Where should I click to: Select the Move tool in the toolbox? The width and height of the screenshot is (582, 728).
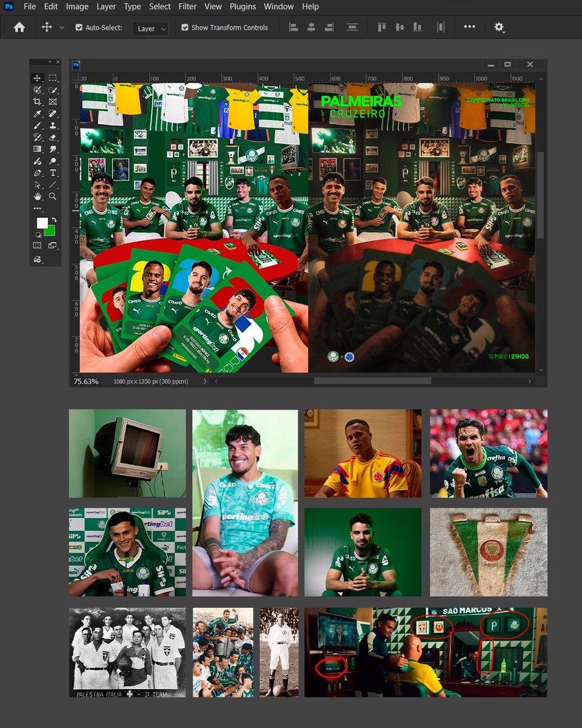[x=38, y=78]
